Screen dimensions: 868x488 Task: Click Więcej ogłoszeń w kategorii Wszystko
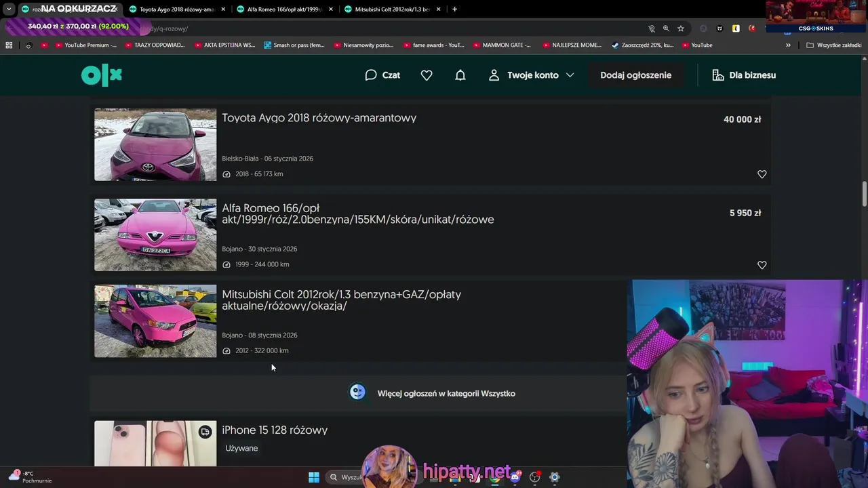pyautogui.click(x=446, y=393)
